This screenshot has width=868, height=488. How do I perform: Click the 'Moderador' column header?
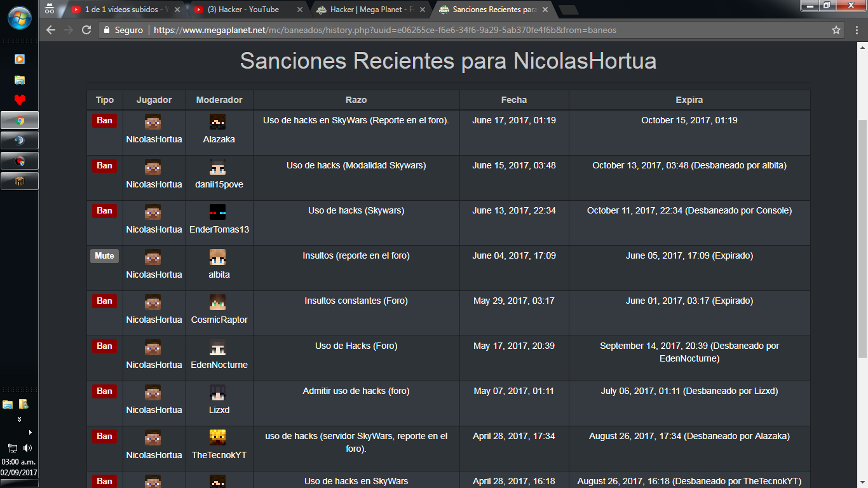pos(219,100)
